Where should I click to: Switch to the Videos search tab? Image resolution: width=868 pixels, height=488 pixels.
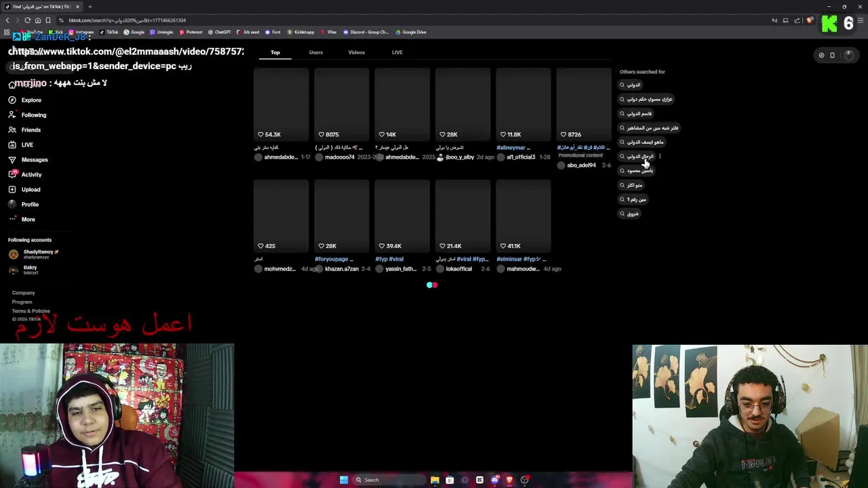coord(357,52)
